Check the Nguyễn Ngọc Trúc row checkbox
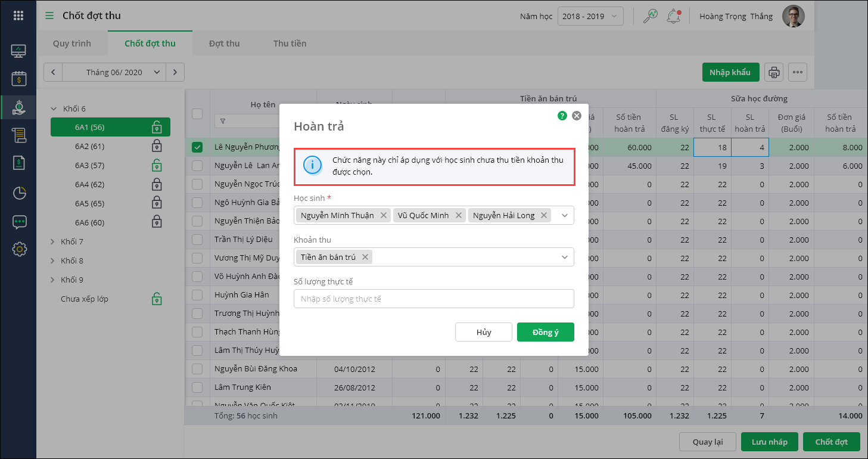 click(197, 184)
